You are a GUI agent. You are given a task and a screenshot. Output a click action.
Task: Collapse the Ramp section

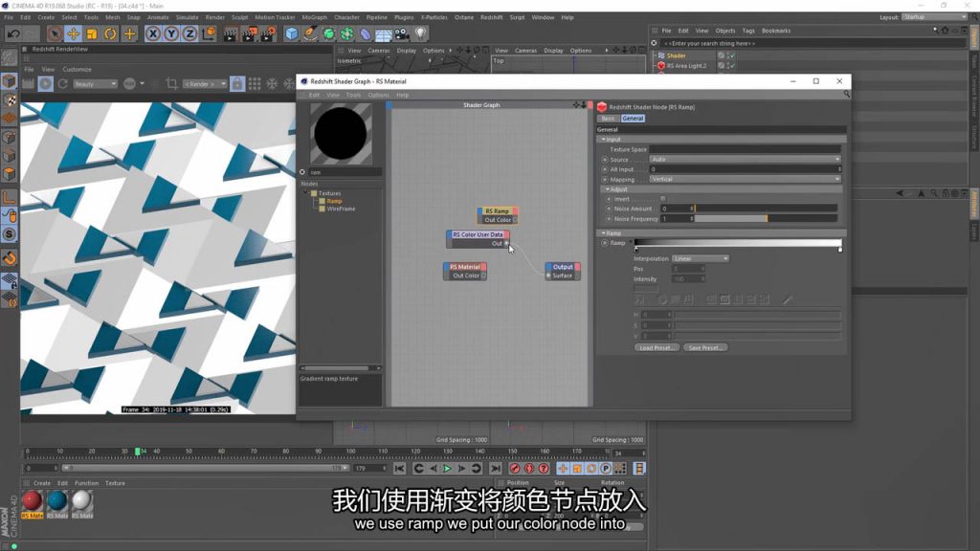[x=604, y=233]
